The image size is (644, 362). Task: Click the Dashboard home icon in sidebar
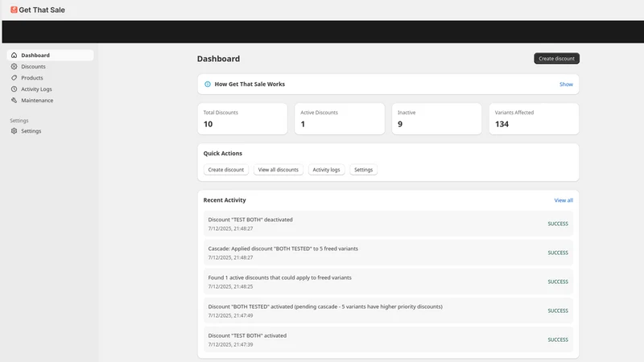[14, 55]
